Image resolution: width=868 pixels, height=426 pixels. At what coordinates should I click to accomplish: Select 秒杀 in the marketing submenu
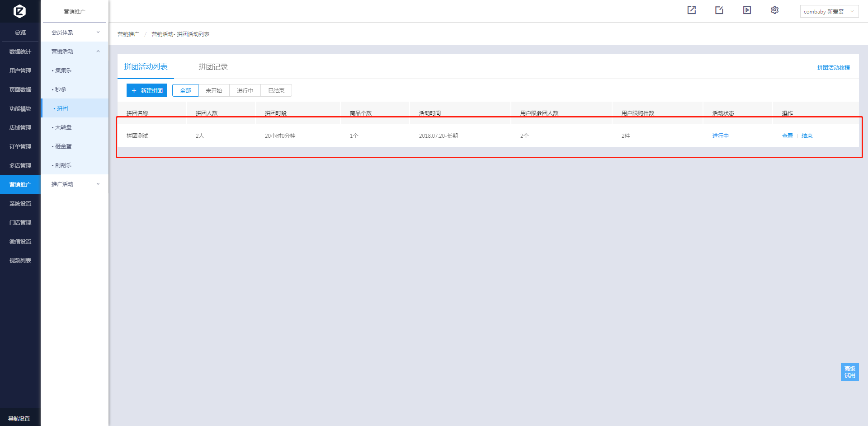click(61, 89)
